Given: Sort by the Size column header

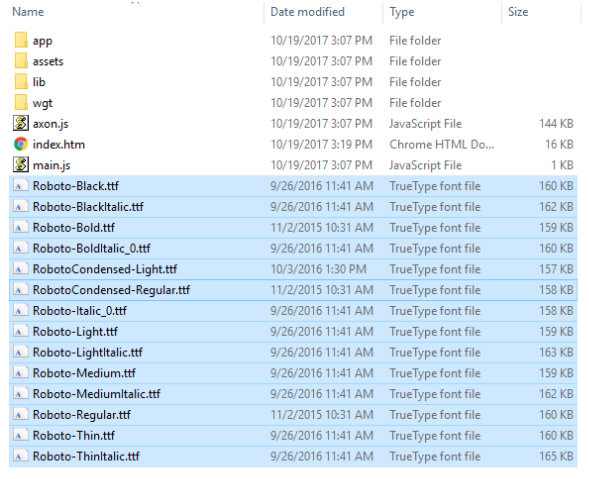Looking at the screenshot, I should 518,12.
